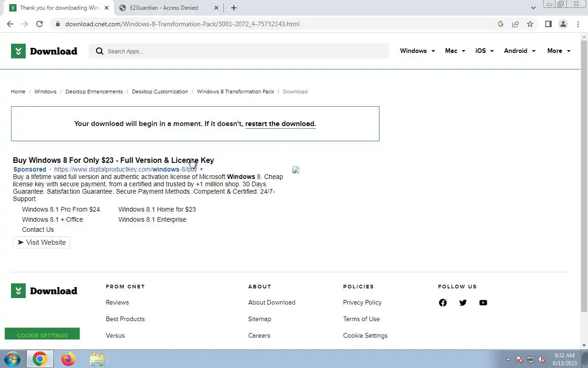The image size is (588, 368).
Task: Switch to E2Guardian - Access Denied tab
Action: (164, 8)
